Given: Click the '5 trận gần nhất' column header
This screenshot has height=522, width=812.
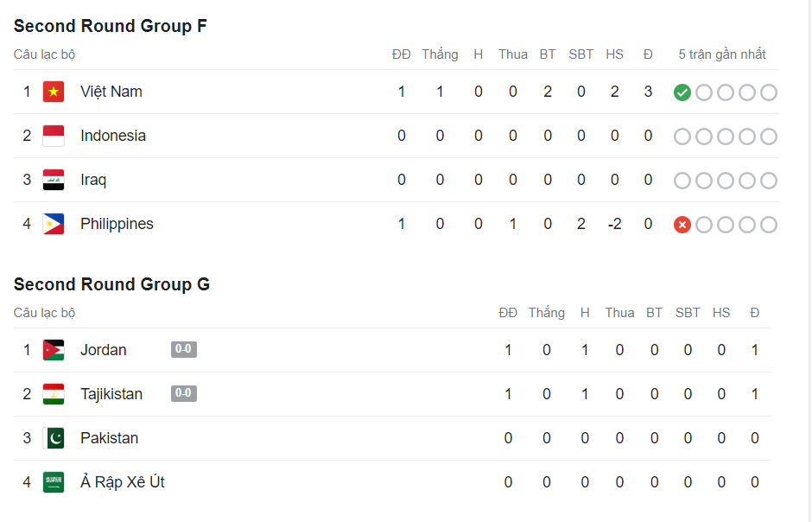Looking at the screenshot, I should pos(722,54).
